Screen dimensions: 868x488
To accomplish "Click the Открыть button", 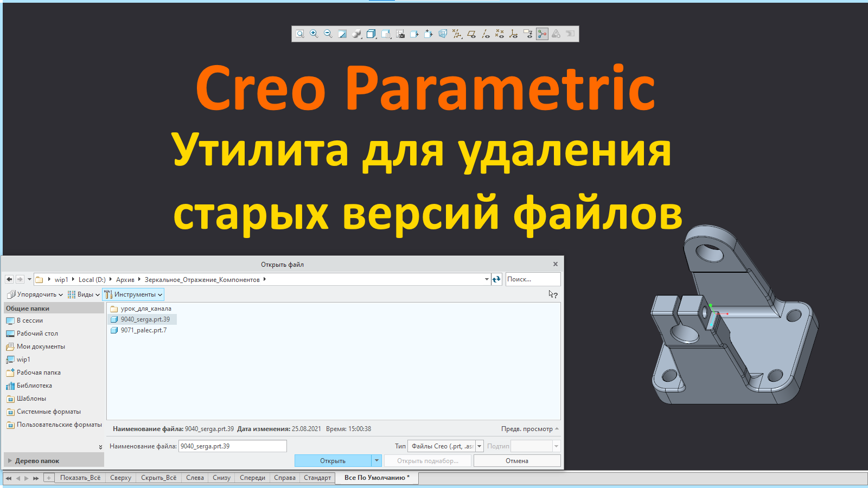I will click(334, 460).
